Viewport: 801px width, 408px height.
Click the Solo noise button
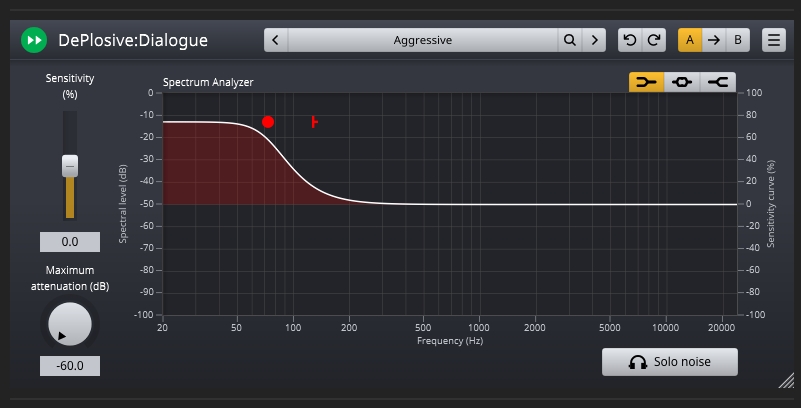click(x=670, y=362)
